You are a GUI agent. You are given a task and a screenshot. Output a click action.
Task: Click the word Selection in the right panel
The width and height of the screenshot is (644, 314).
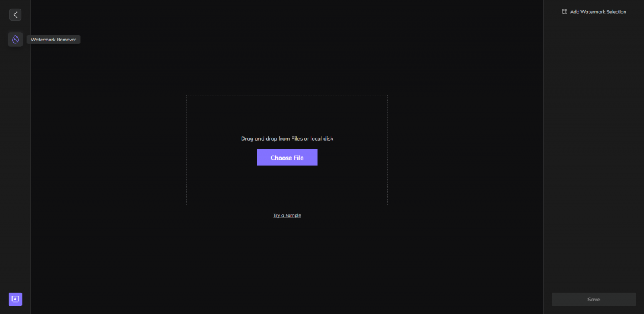pos(616,12)
